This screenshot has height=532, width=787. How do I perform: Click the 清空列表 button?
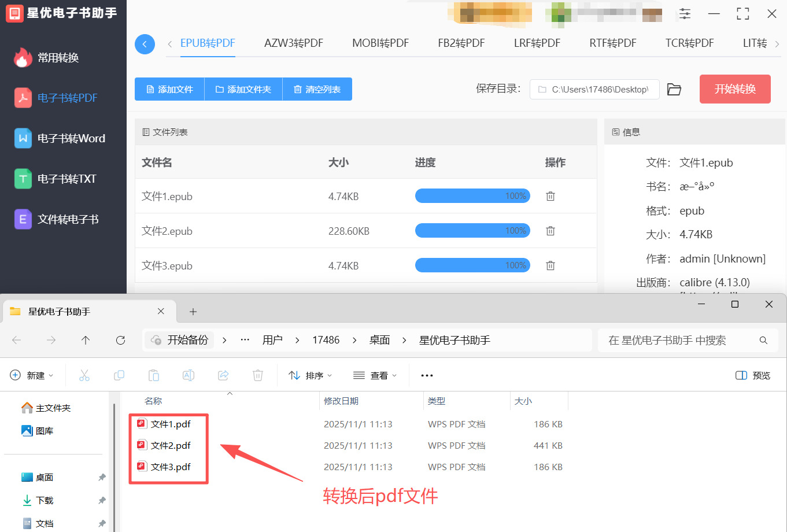[x=317, y=89]
